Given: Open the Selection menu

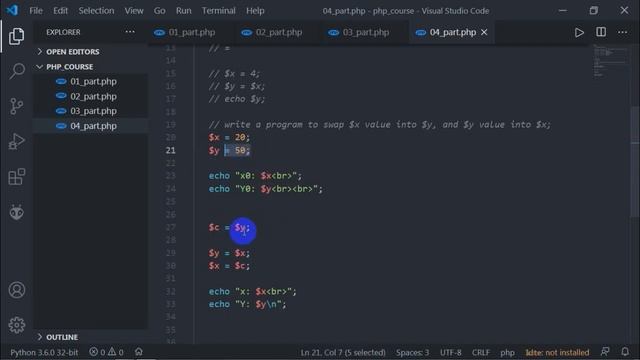Looking at the screenshot, I should click(x=96, y=11).
